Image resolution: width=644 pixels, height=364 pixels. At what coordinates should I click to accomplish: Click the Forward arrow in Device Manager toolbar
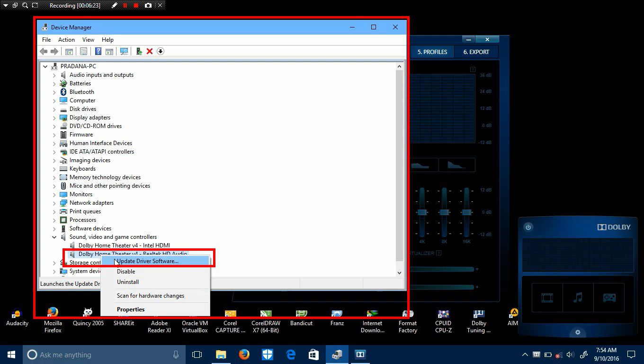coord(54,51)
